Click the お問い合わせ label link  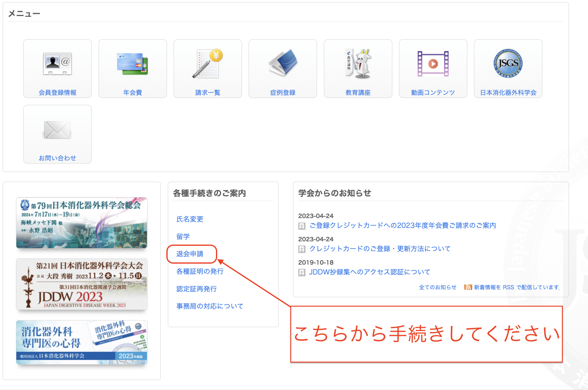[x=57, y=158]
